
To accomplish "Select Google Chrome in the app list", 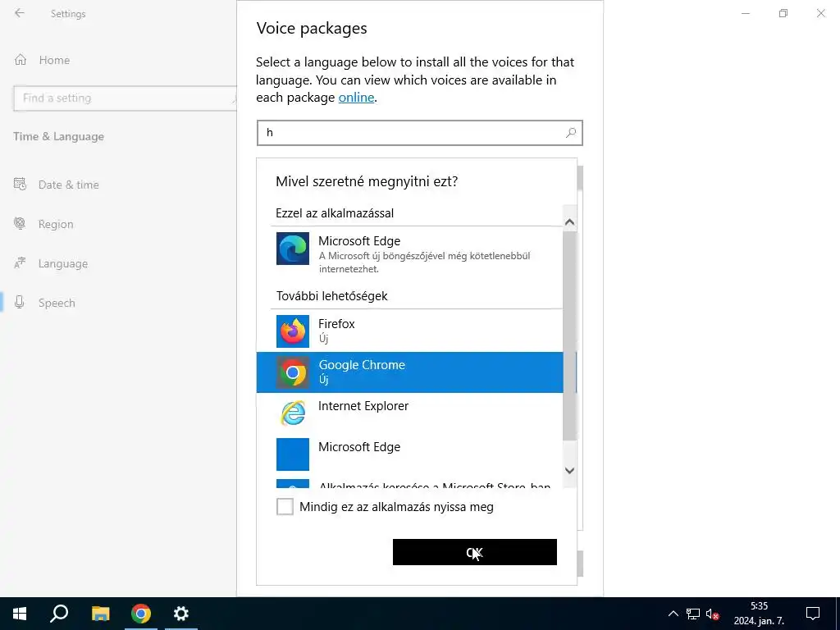I will point(410,372).
